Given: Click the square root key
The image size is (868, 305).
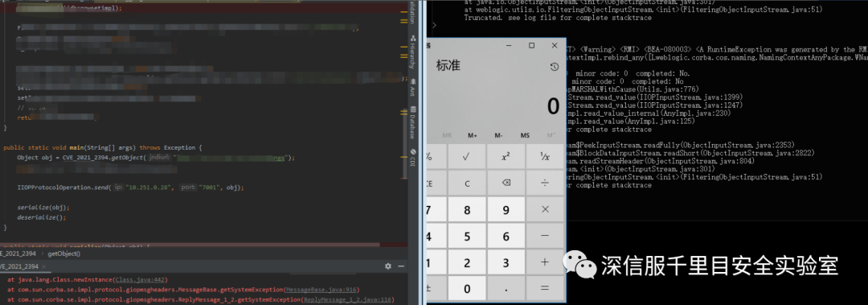Looking at the screenshot, I should [x=467, y=158].
